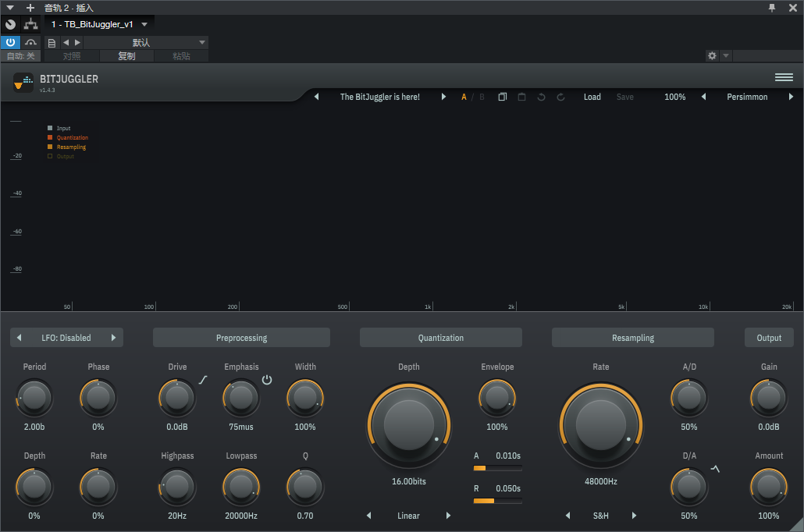Choose next quantization mode after Linear
804x532 pixels.
coord(448,516)
